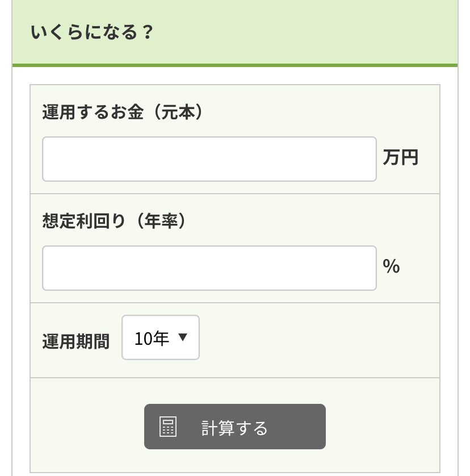The width and height of the screenshot is (470, 476).
Task: Click the 計算する button
Action: (235, 427)
